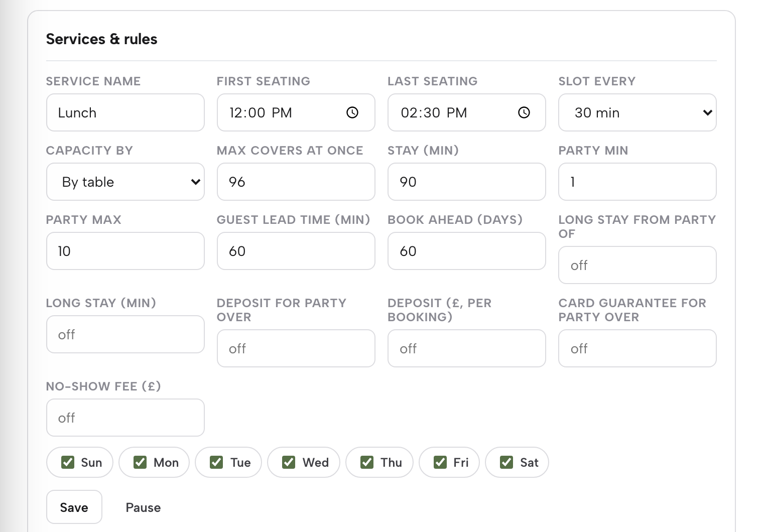Toggle the Wed day checkbox
Viewport: 763px width, 532px height.
click(289, 462)
